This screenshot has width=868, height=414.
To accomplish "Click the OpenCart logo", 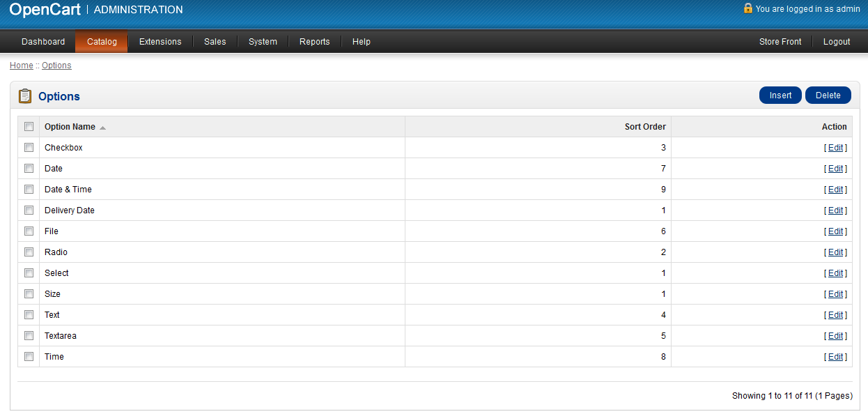I will coord(45,9).
